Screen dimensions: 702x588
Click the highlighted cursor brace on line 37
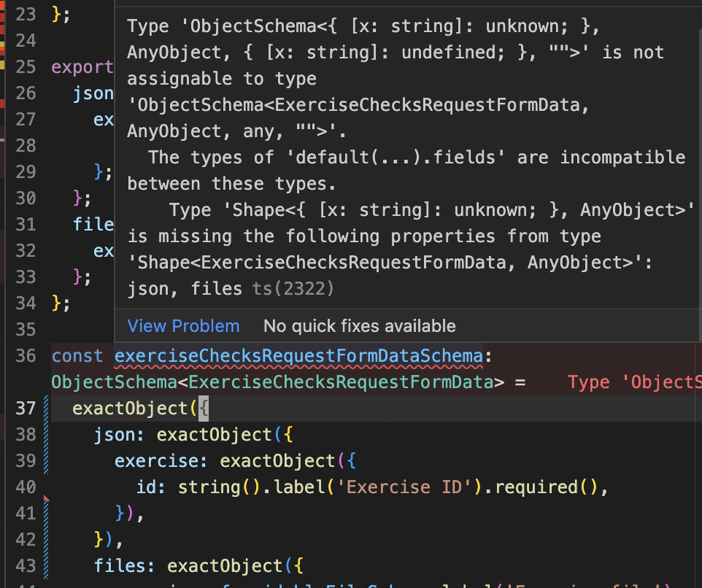(205, 409)
